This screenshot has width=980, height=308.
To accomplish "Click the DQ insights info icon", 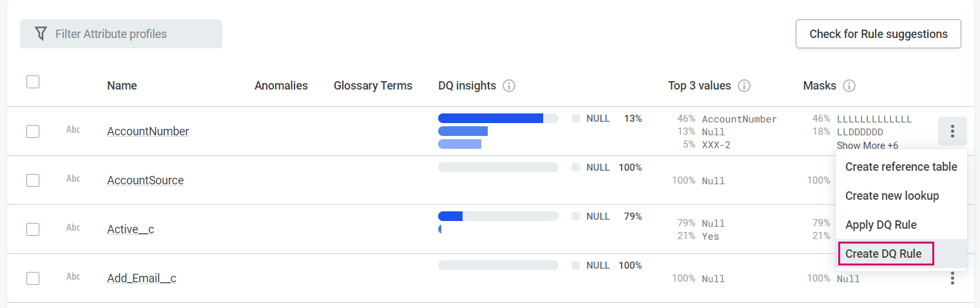I will pyautogui.click(x=509, y=86).
